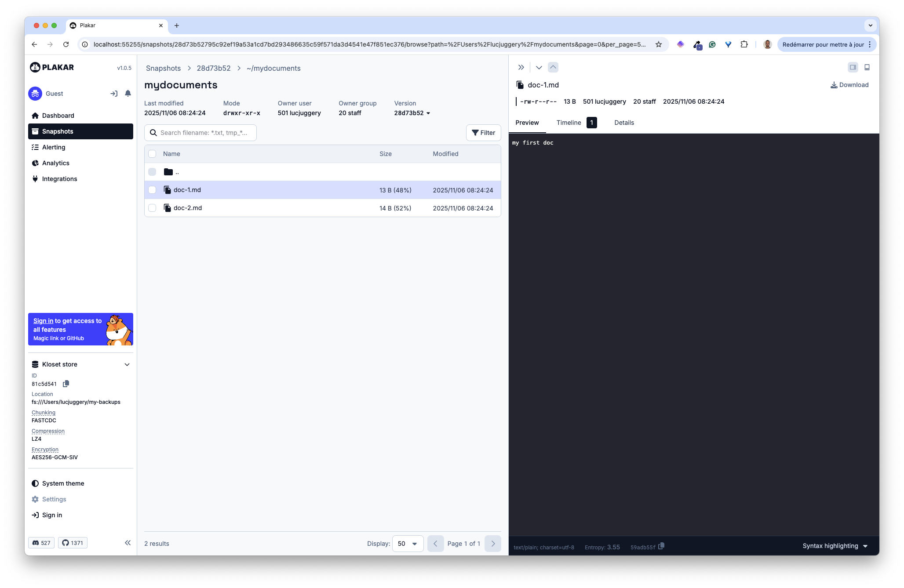Open the Details tab
This screenshot has width=904, height=588.
coord(624,123)
